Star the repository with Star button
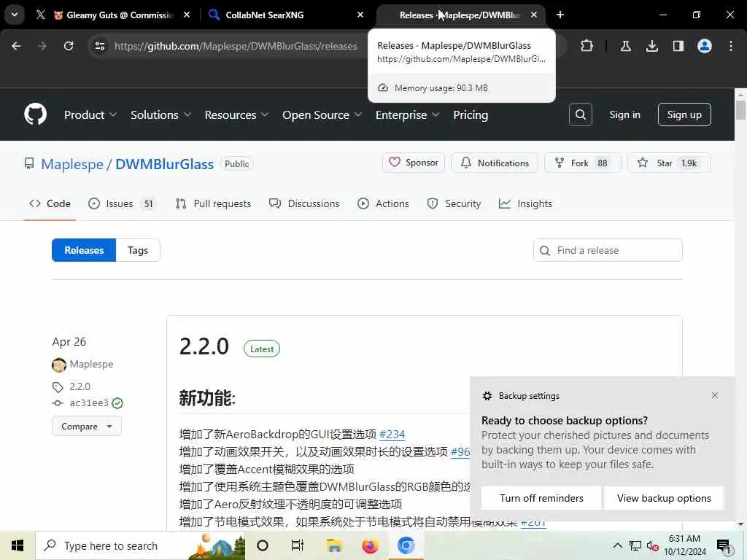This screenshot has width=747, height=560. tap(669, 163)
